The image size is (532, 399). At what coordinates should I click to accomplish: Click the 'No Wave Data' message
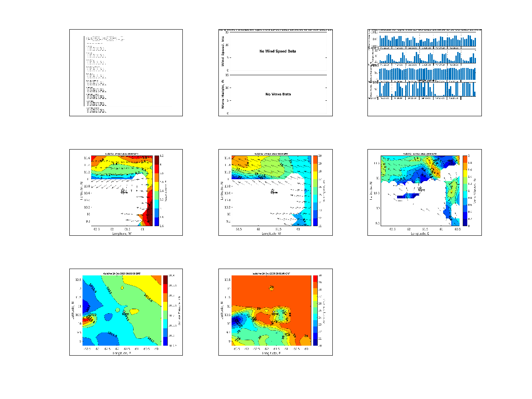278,94
